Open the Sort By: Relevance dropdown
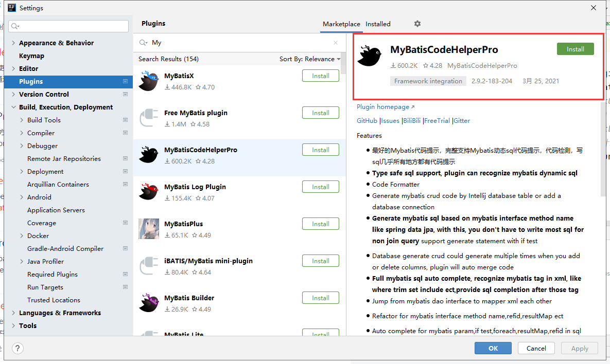610x364 pixels. click(x=310, y=59)
